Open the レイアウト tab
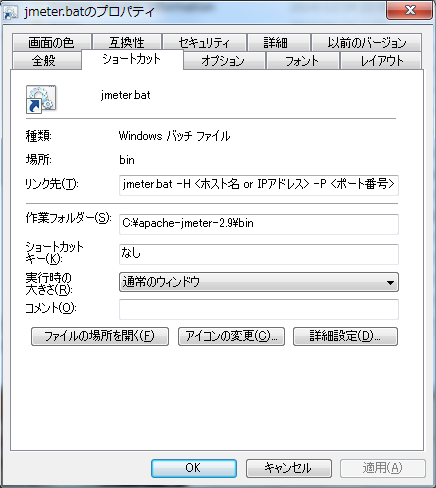 pos(381,61)
